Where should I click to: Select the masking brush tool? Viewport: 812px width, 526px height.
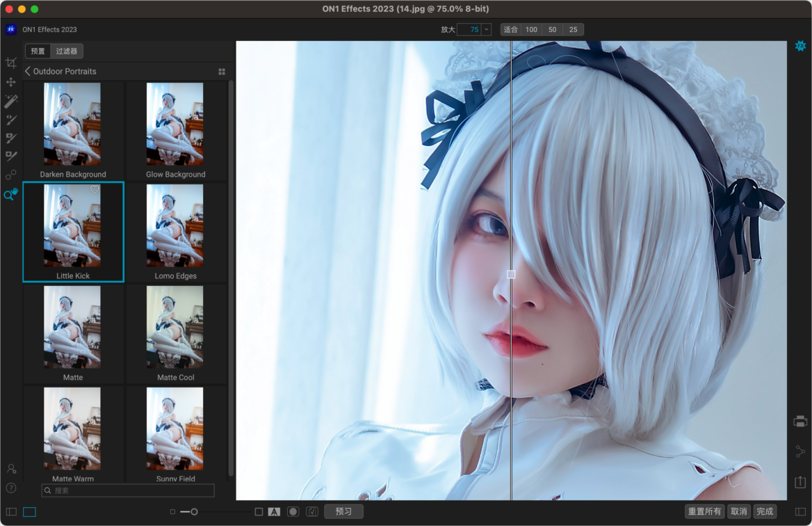click(11, 120)
